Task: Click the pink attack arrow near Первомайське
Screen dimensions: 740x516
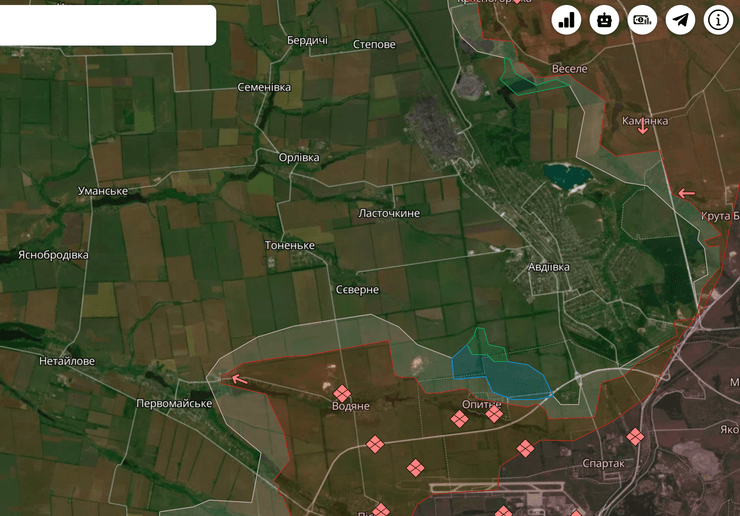Action: point(238,378)
